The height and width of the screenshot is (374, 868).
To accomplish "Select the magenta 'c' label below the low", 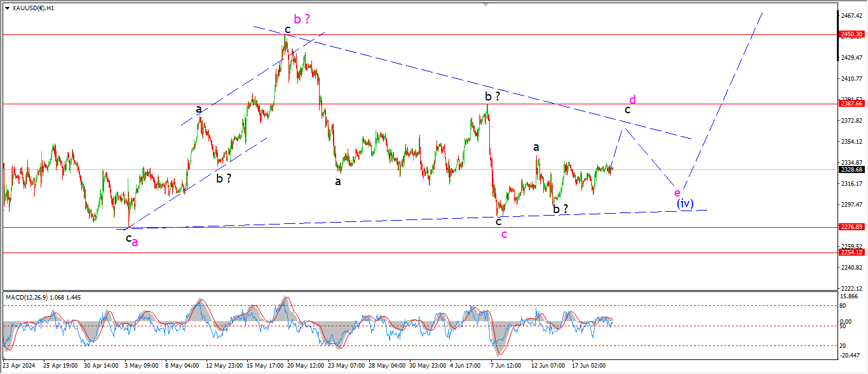I will [504, 235].
